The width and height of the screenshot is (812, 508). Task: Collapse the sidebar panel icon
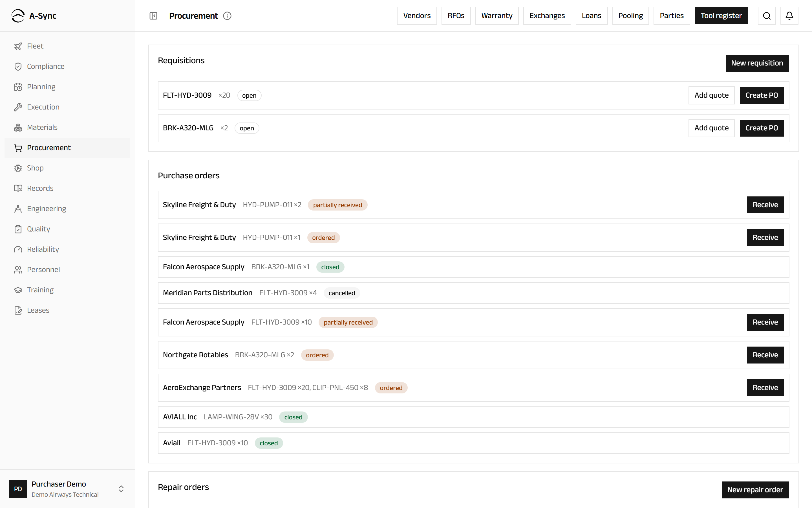tap(153, 16)
